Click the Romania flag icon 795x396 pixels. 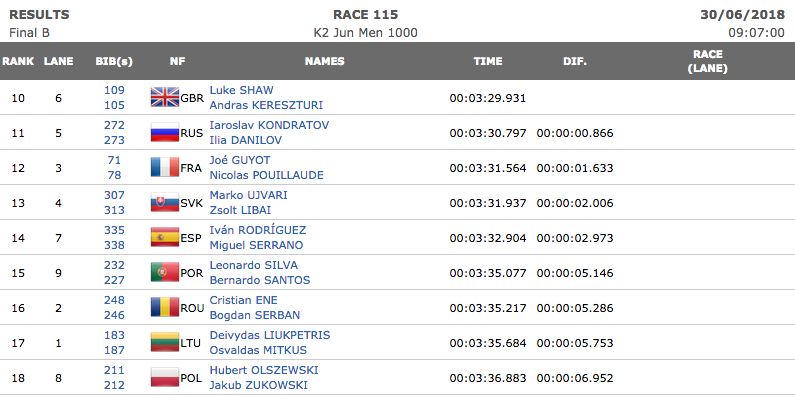(x=165, y=308)
